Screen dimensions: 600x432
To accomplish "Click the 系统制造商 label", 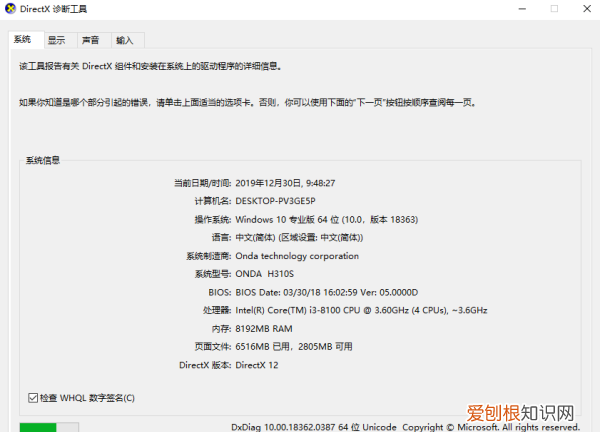I will point(209,256).
